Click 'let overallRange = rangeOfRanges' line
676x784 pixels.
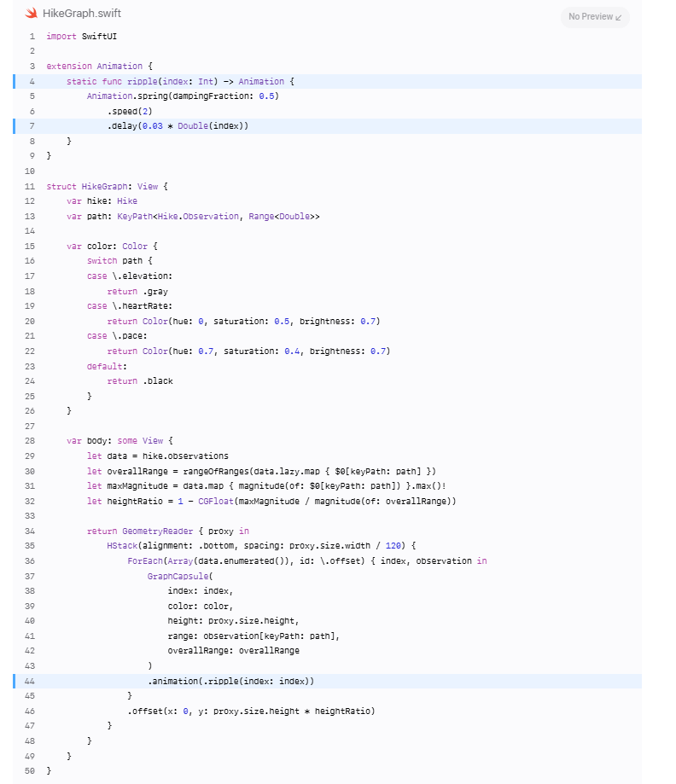(261, 472)
